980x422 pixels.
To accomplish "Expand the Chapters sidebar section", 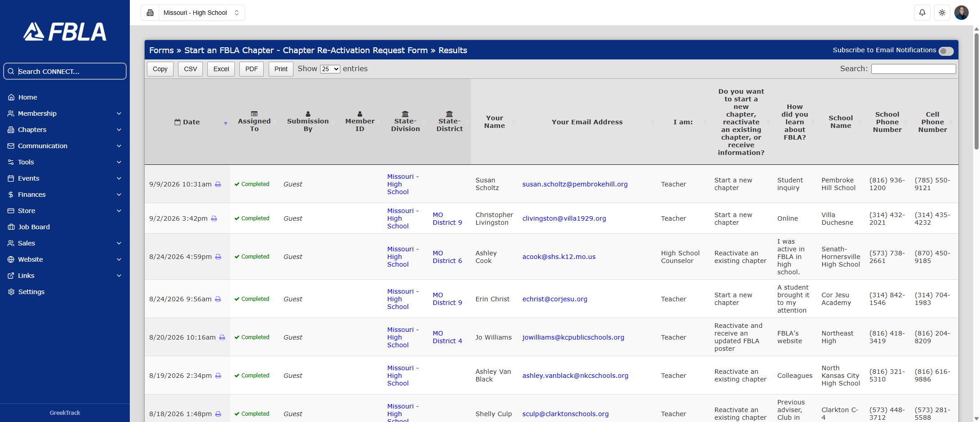I will click(65, 130).
